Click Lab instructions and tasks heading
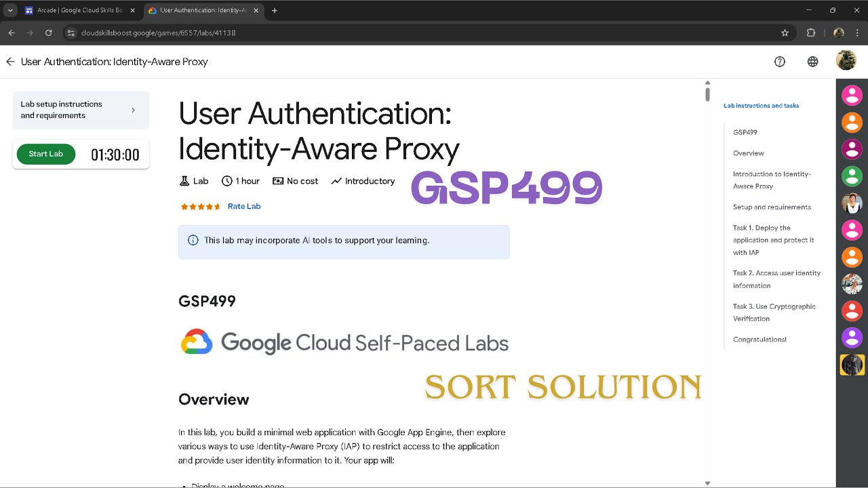The image size is (868, 488). pyautogui.click(x=761, y=106)
